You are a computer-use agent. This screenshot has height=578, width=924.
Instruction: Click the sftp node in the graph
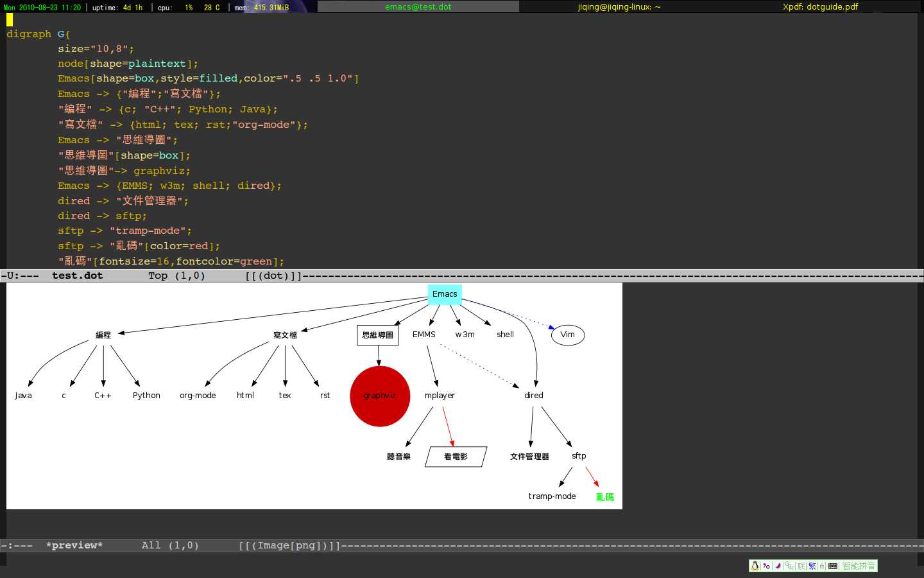pos(579,456)
